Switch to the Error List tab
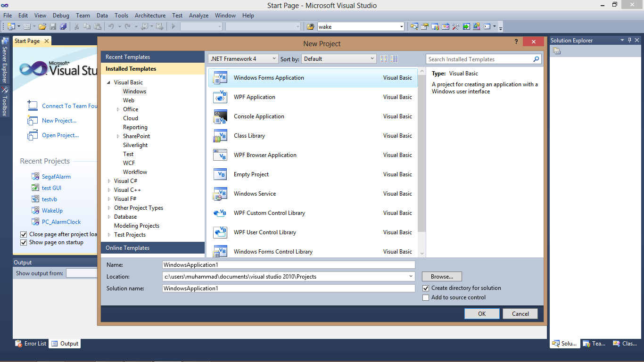This screenshot has height=362, width=644. tap(31, 344)
